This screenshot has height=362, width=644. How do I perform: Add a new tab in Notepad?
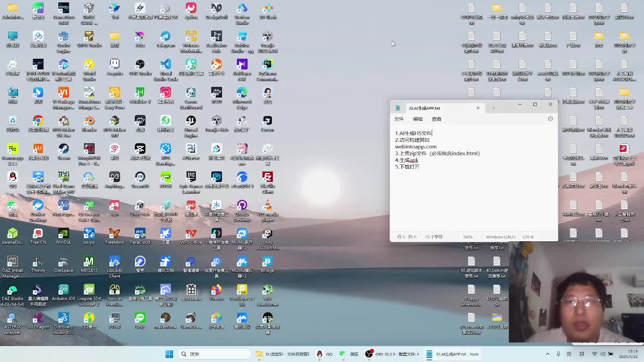494,108
